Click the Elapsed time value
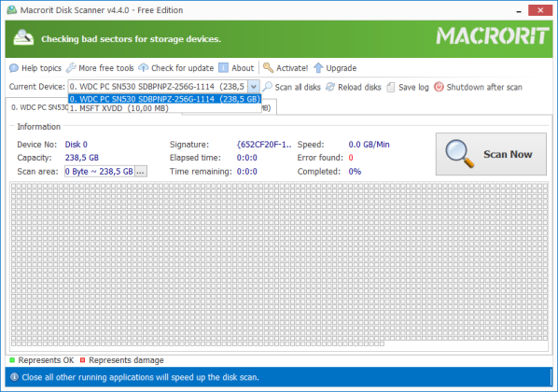Viewport: 558px width, 392px height. tap(246, 158)
